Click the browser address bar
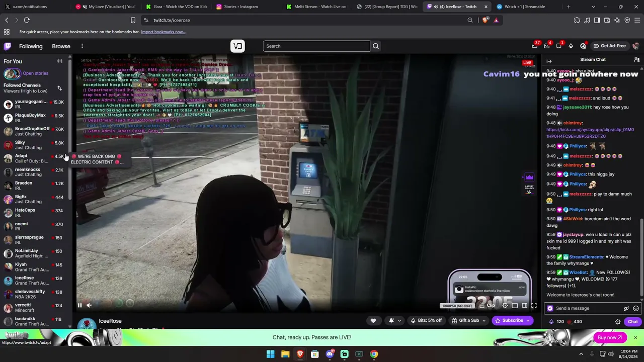 tap(307, 20)
